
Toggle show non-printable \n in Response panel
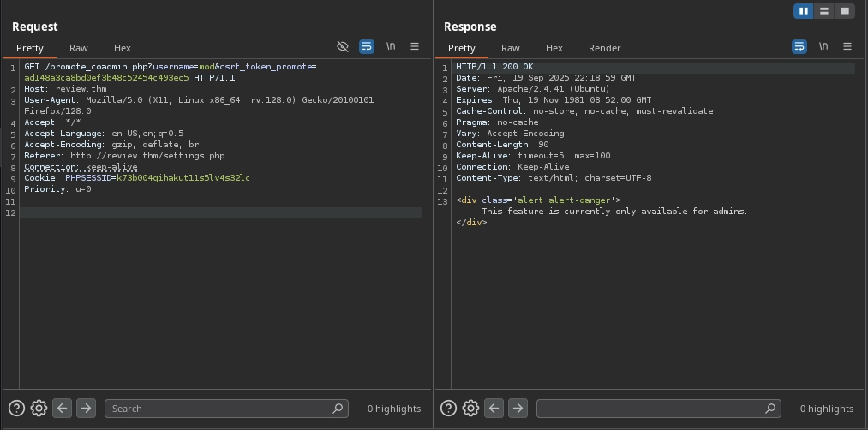click(x=823, y=46)
